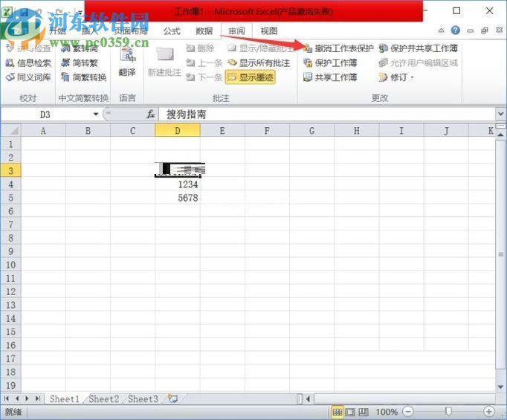The height and width of the screenshot is (420, 507).
Task: Restore the workbook window icon
Action: (x=485, y=30)
